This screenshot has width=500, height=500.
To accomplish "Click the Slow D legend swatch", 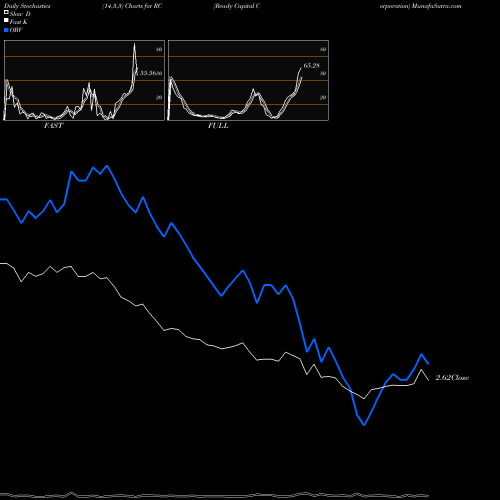I will (6, 12).
